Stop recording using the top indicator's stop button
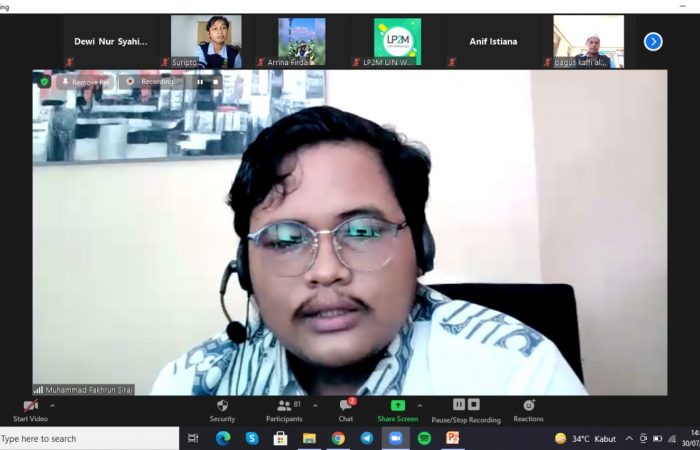Viewport: 700px width, 450px height. (x=215, y=82)
